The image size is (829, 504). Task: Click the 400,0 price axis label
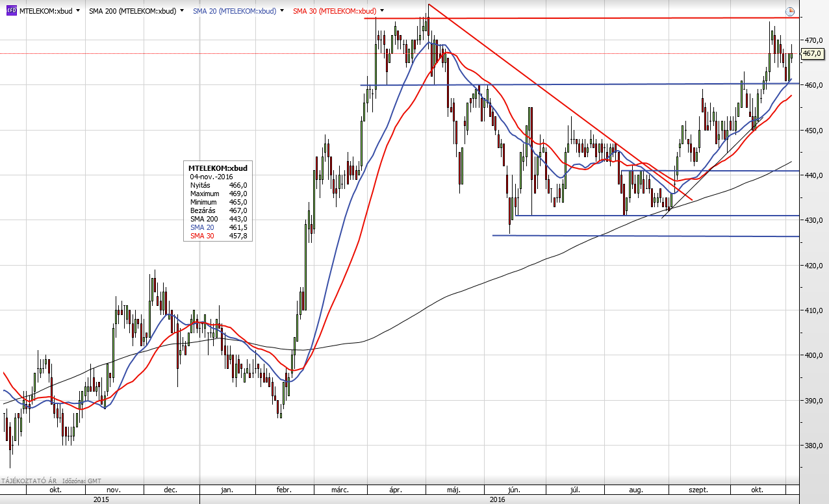coord(814,355)
